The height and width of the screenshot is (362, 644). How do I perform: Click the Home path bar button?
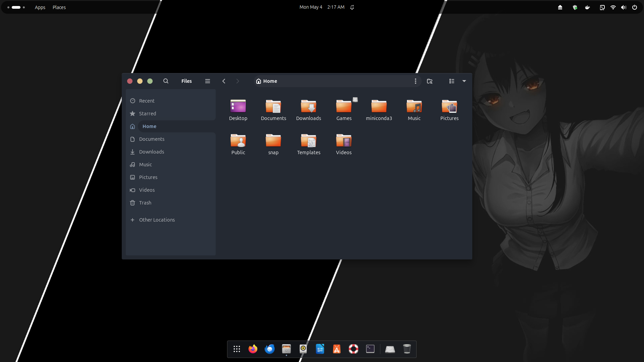click(266, 81)
